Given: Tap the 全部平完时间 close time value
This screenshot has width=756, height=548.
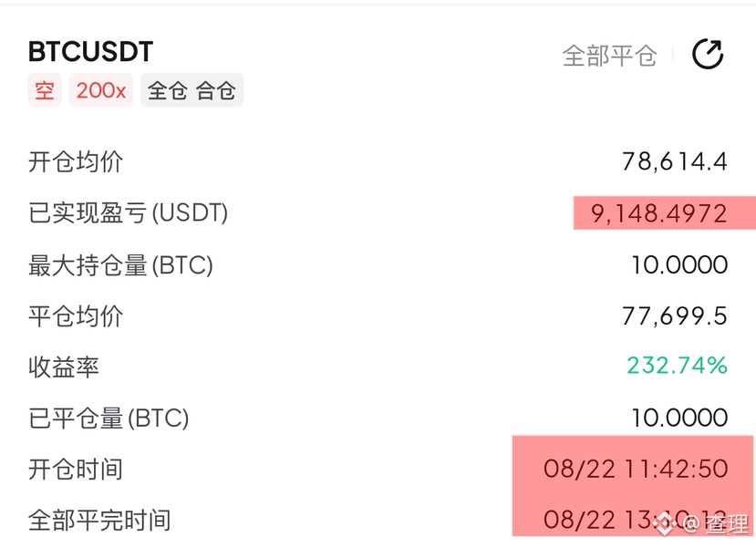Looking at the screenshot, I should click(636, 520).
